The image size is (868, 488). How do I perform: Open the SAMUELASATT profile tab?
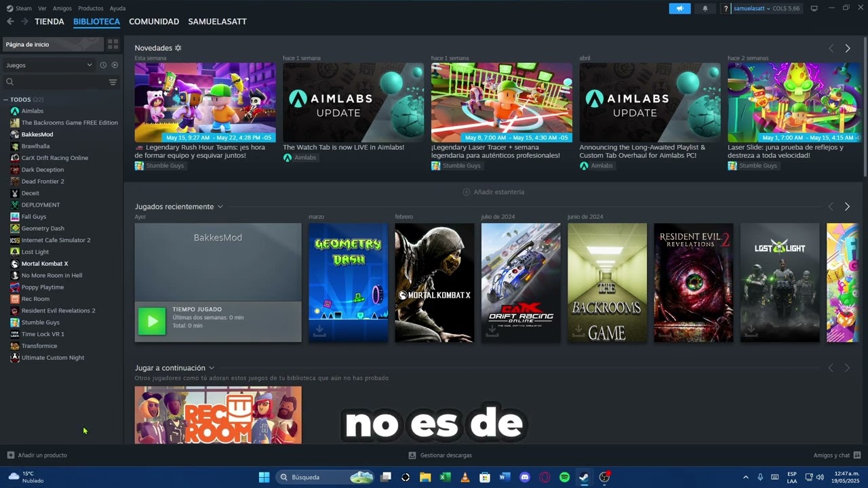coord(217,22)
